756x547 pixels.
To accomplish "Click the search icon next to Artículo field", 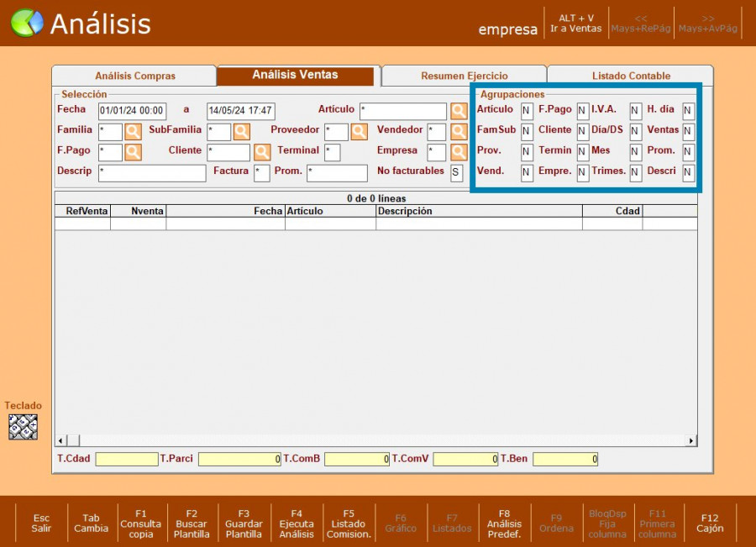I will [x=458, y=111].
